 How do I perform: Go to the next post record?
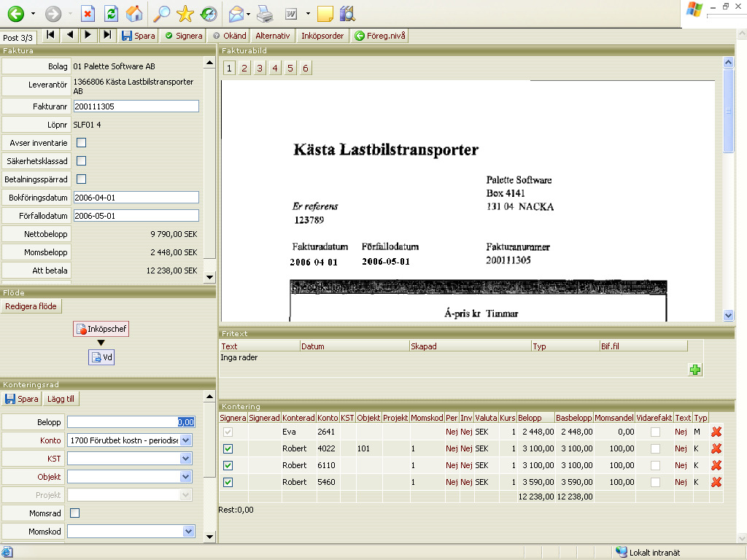pyautogui.click(x=88, y=35)
